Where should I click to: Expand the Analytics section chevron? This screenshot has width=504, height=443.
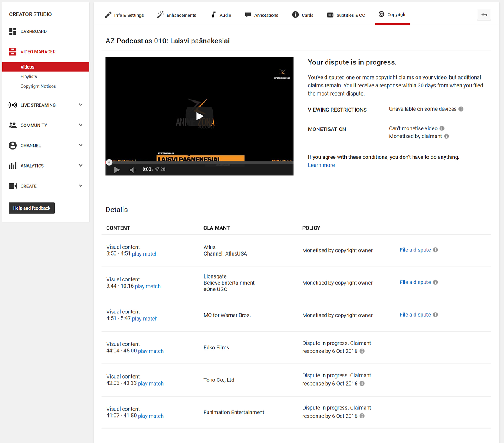click(x=81, y=165)
